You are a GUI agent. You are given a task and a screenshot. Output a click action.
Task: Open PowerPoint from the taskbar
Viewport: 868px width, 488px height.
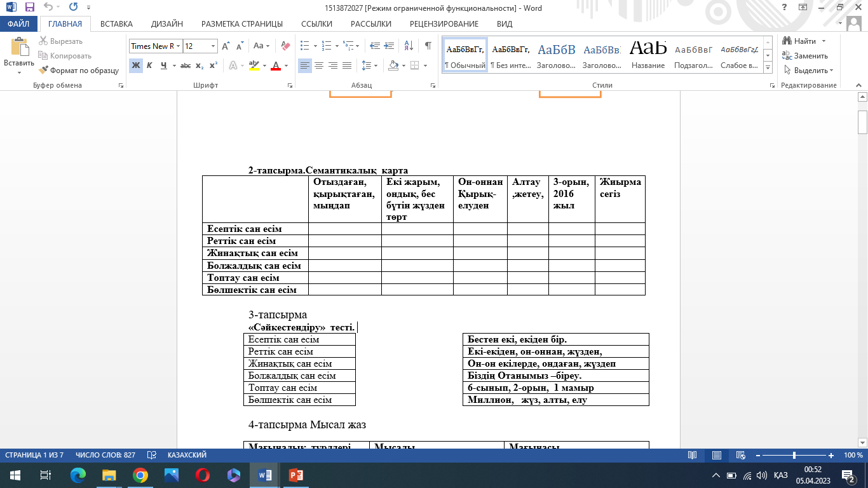296,475
